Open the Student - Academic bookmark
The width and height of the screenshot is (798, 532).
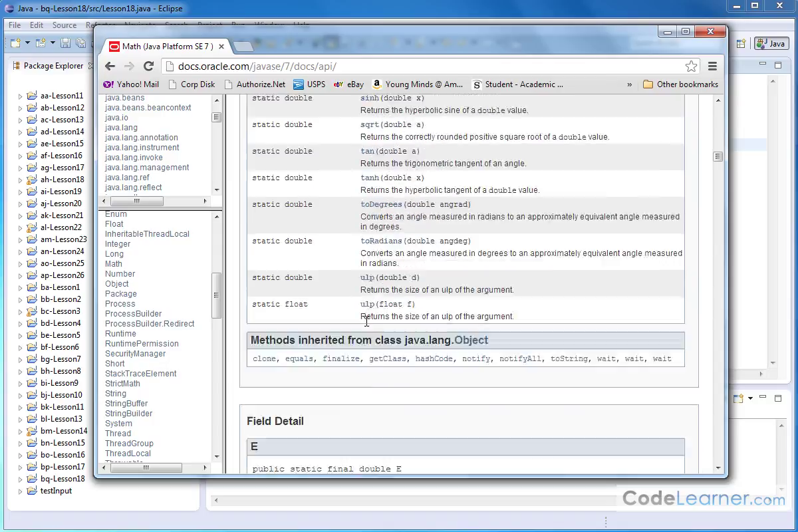click(x=517, y=84)
